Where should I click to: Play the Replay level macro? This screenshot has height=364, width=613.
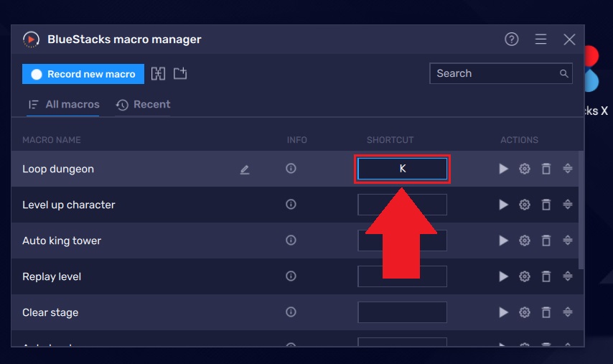504,276
